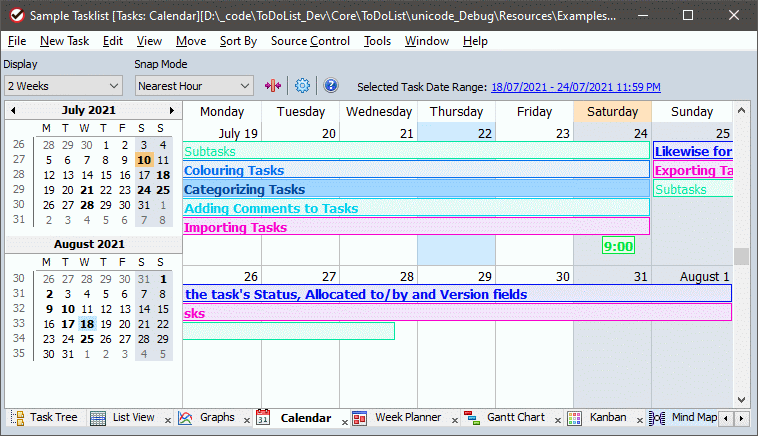Image resolution: width=758 pixels, height=436 pixels.
Task: Click the Graphs tab icon
Action: (x=185, y=417)
